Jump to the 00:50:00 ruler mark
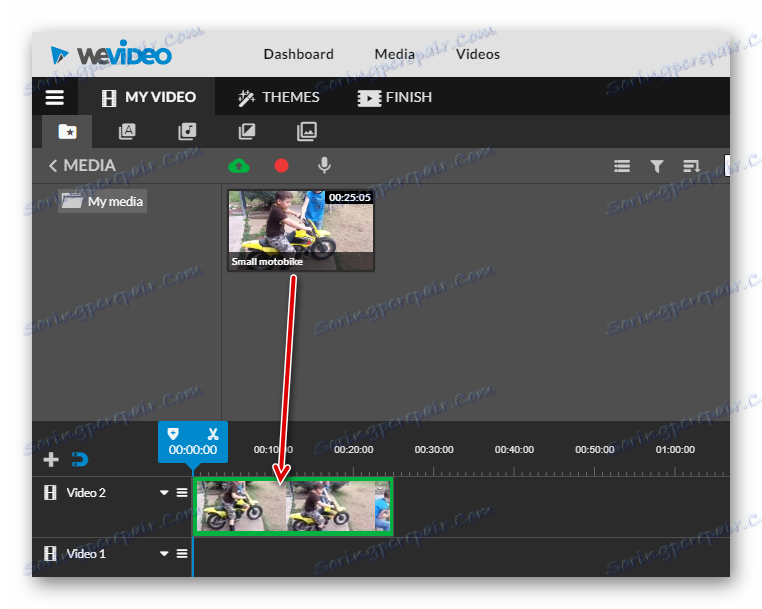 tap(594, 450)
